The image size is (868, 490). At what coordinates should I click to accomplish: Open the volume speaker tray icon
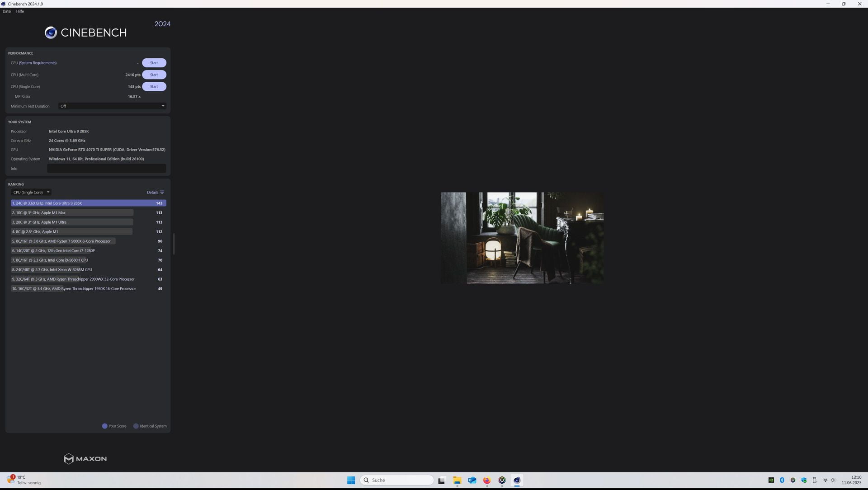[x=833, y=480]
